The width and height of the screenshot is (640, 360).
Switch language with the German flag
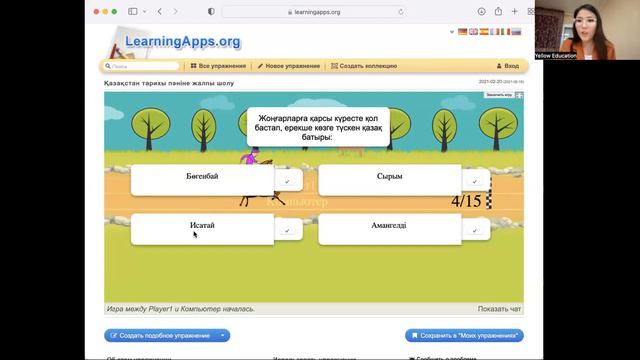pos(462,32)
